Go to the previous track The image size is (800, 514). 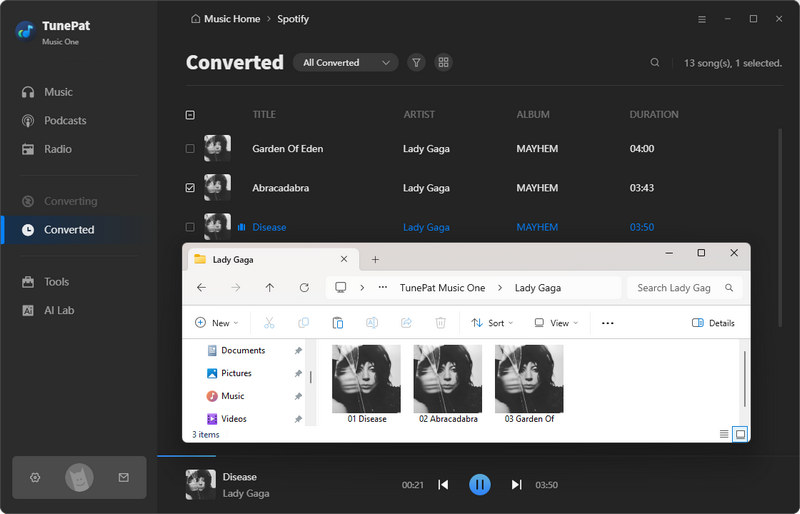point(444,485)
